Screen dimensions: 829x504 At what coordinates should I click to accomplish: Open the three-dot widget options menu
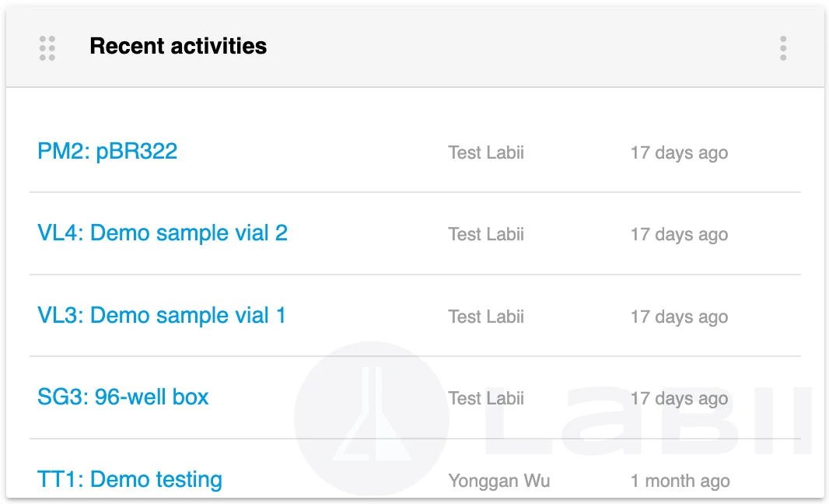pos(782,47)
